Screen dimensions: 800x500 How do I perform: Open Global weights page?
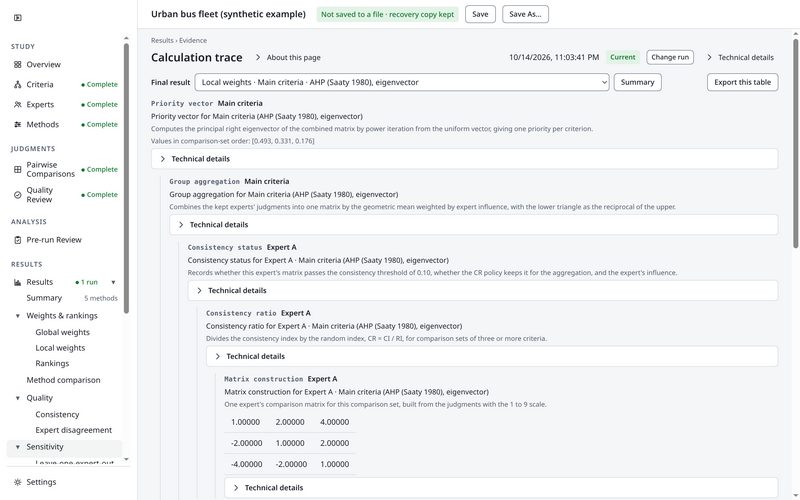[x=62, y=332]
